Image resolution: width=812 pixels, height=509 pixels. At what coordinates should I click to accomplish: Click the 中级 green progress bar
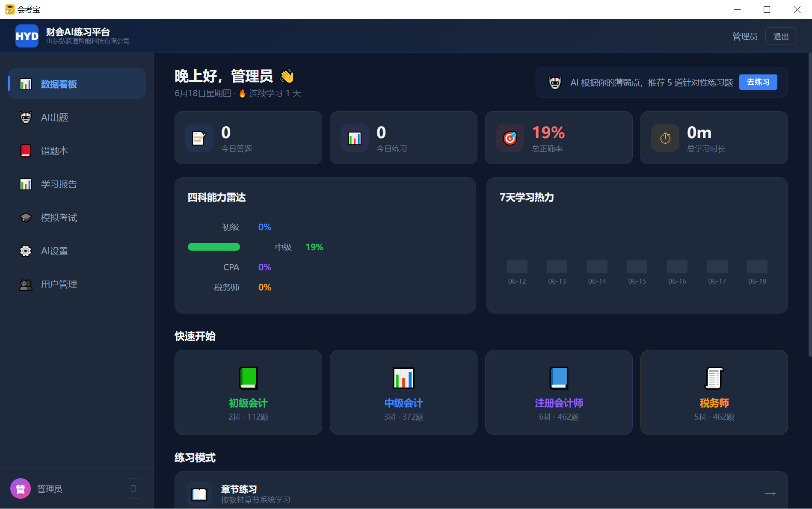[214, 247]
